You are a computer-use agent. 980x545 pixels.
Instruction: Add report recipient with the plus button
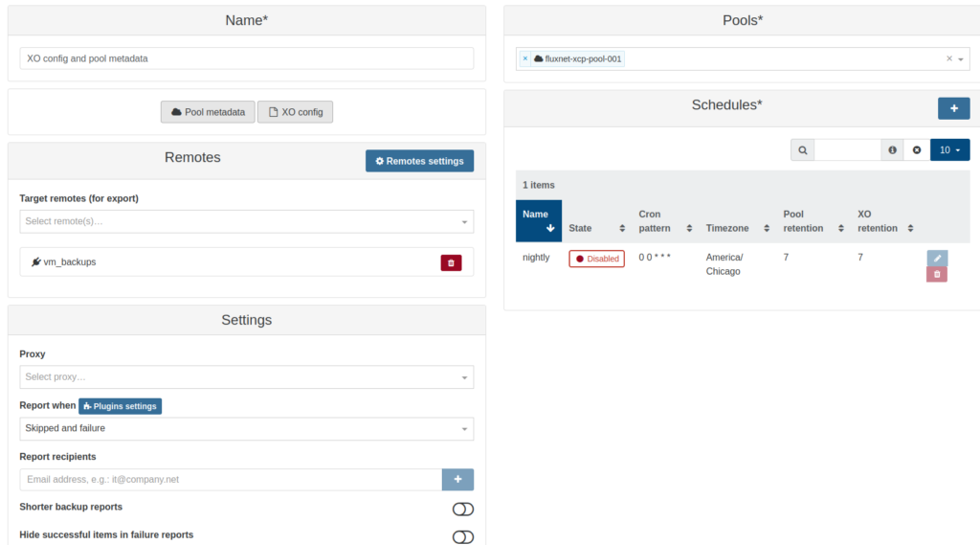457,479
